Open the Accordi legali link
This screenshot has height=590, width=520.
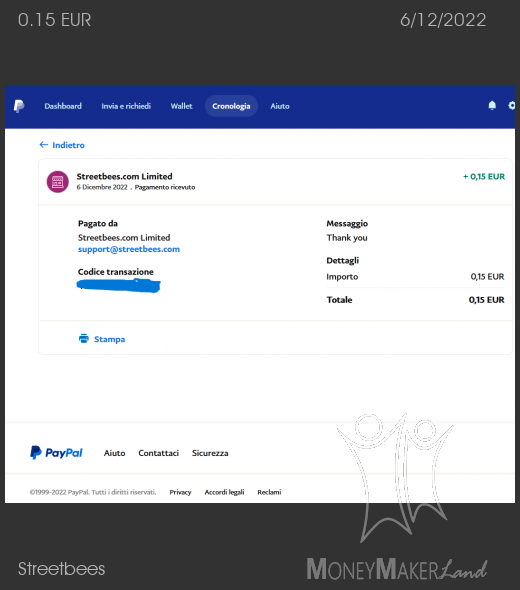click(224, 492)
